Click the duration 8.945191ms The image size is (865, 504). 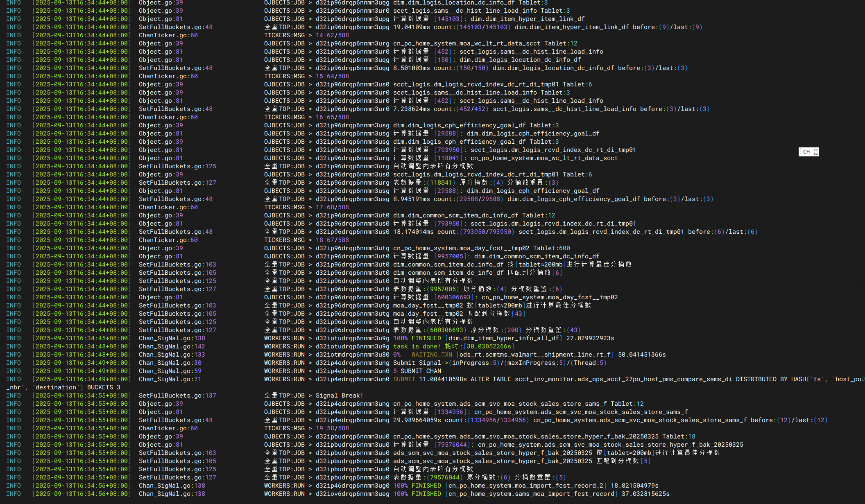click(x=412, y=199)
